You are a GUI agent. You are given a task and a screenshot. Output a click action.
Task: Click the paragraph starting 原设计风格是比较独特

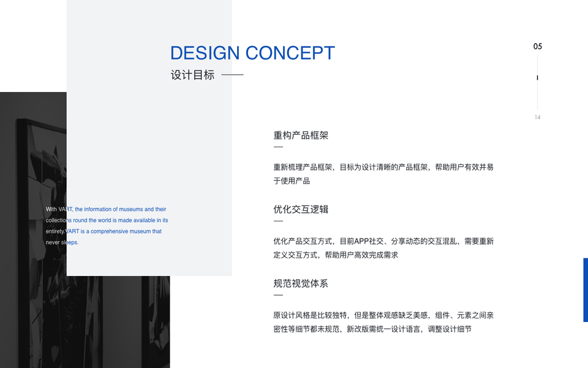pyautogui.click(x=383, y=322)
